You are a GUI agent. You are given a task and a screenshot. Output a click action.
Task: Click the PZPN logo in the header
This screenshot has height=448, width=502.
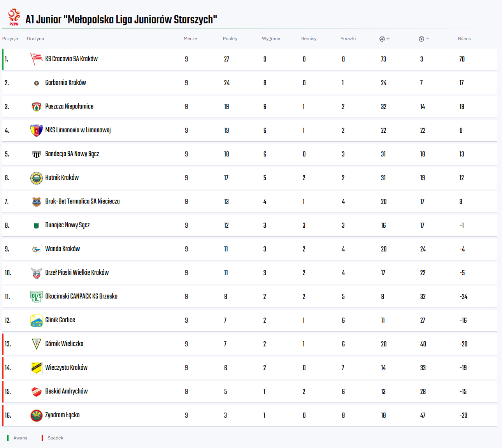coord(14,17)
